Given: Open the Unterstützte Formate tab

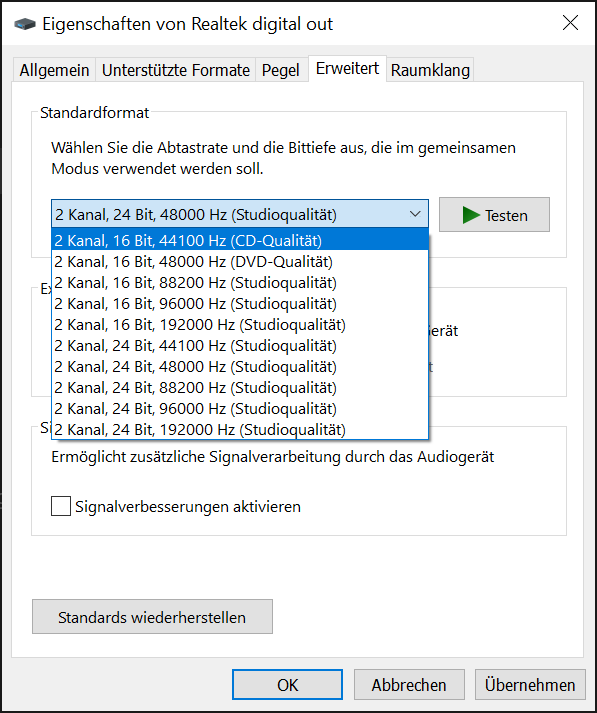Looking at the screenshot, I should pyautogui.click(x=176, y=70).
